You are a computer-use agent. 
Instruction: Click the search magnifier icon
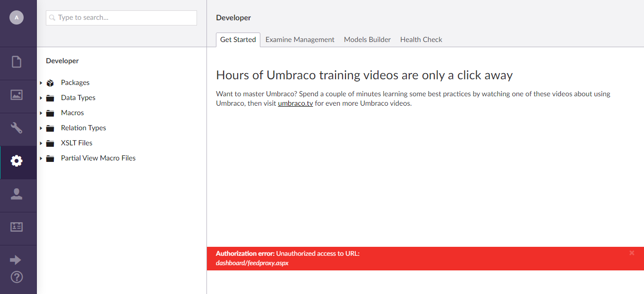click(52, 18)
